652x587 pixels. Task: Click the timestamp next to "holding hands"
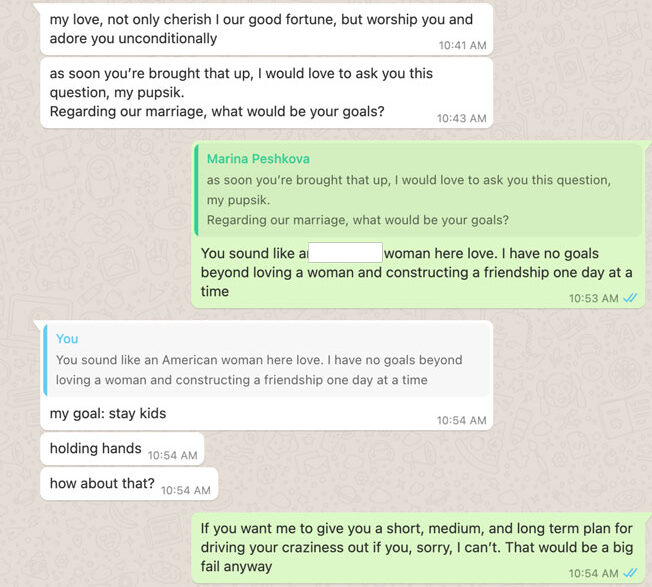tap(172, 455)
